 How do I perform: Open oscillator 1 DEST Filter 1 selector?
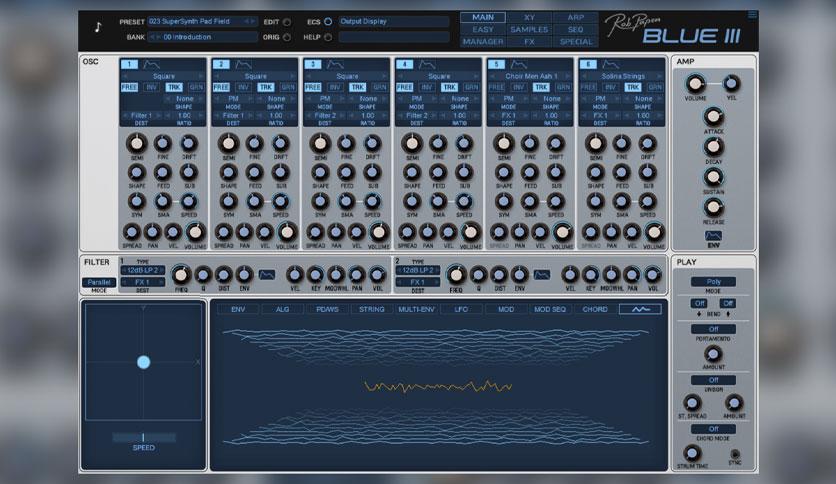[142, 115]
